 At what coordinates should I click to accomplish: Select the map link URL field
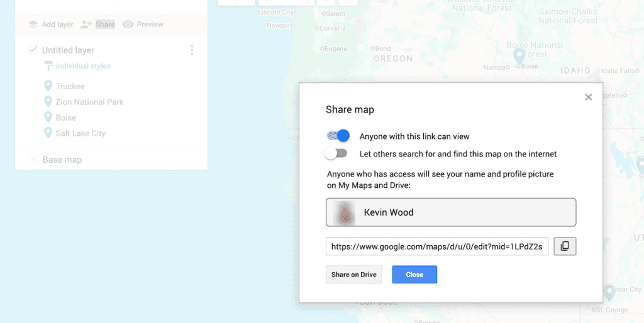click(x=437, y=246)
